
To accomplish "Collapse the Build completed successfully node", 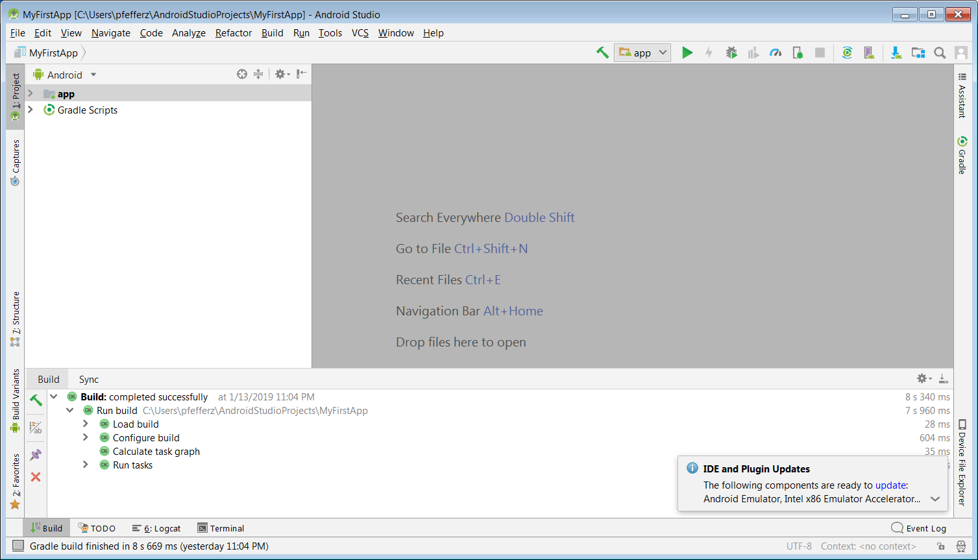I will coord(54,396).
